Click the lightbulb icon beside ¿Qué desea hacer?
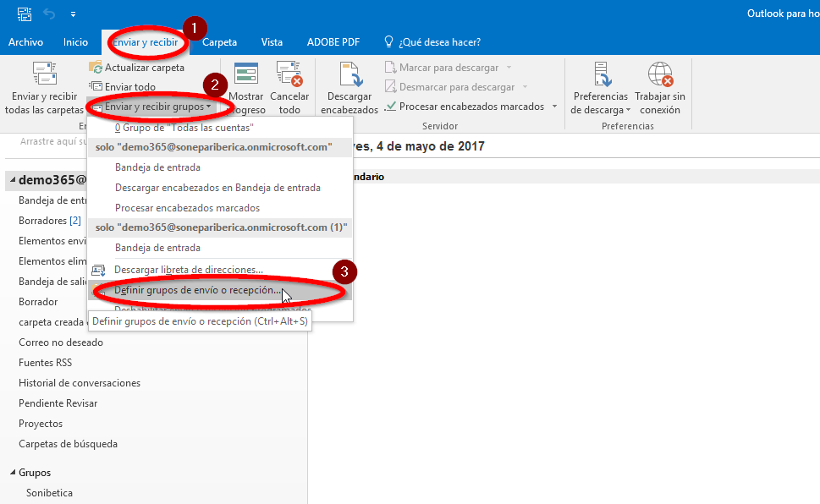The image size is (820, 504). tap(388, 41)
